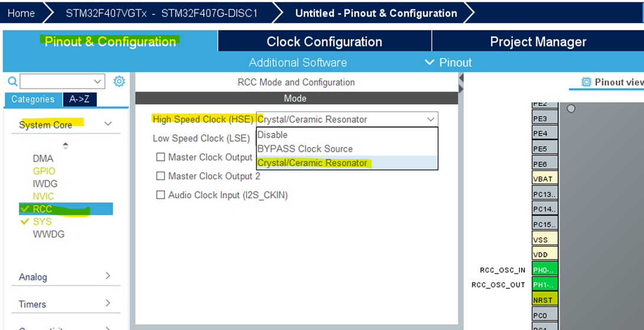The image size is (644, 330).
Task: Click STM32F407VGTx - STM32F407G-DISC1 breadcrumb
Action: [162, 13]
